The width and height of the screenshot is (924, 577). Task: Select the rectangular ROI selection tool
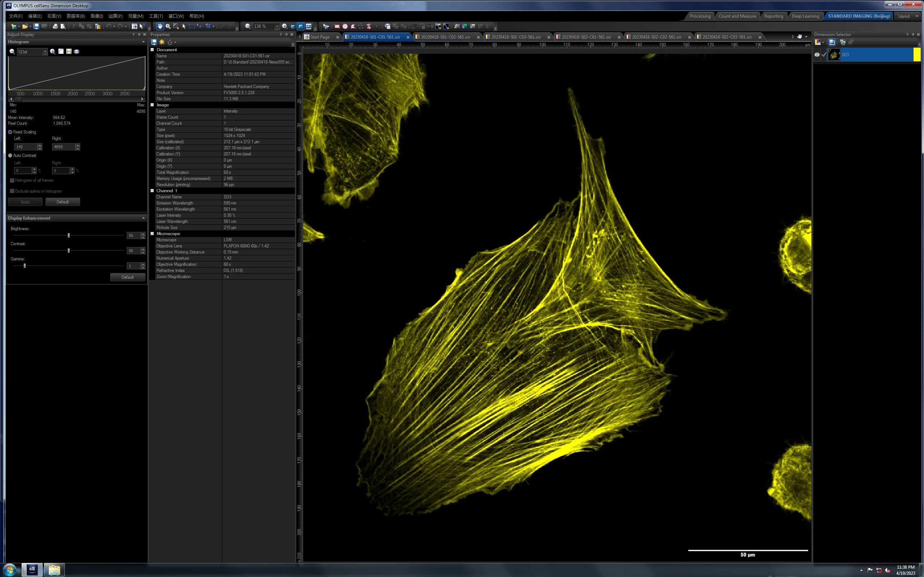pyautogui.click(x=192, y=26)
